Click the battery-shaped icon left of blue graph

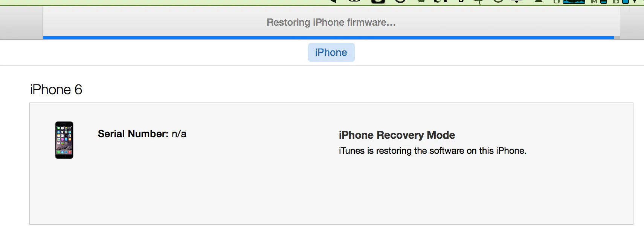click(556, 2)
